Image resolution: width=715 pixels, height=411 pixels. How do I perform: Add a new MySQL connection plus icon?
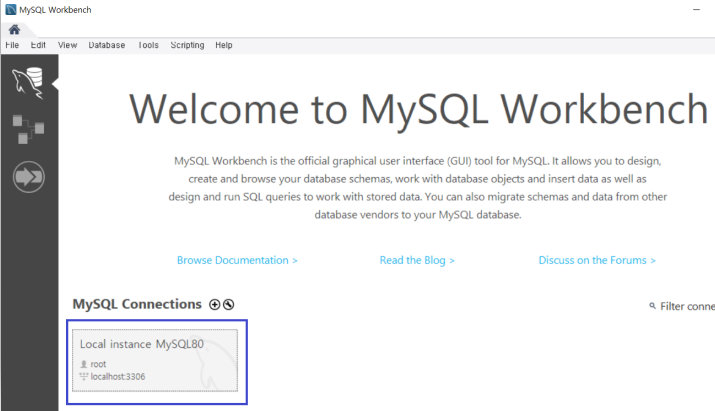pyautogui.click(x=214, y=304)
